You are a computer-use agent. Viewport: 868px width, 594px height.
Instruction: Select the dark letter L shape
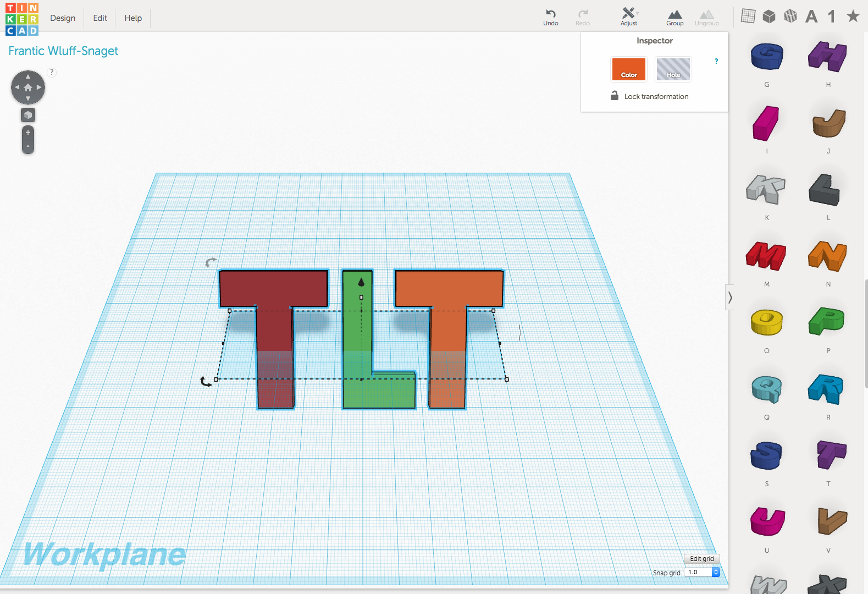coord(825,190)
